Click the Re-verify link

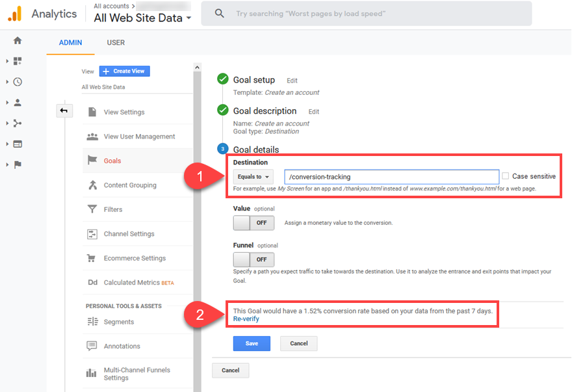tap(246, 319)
